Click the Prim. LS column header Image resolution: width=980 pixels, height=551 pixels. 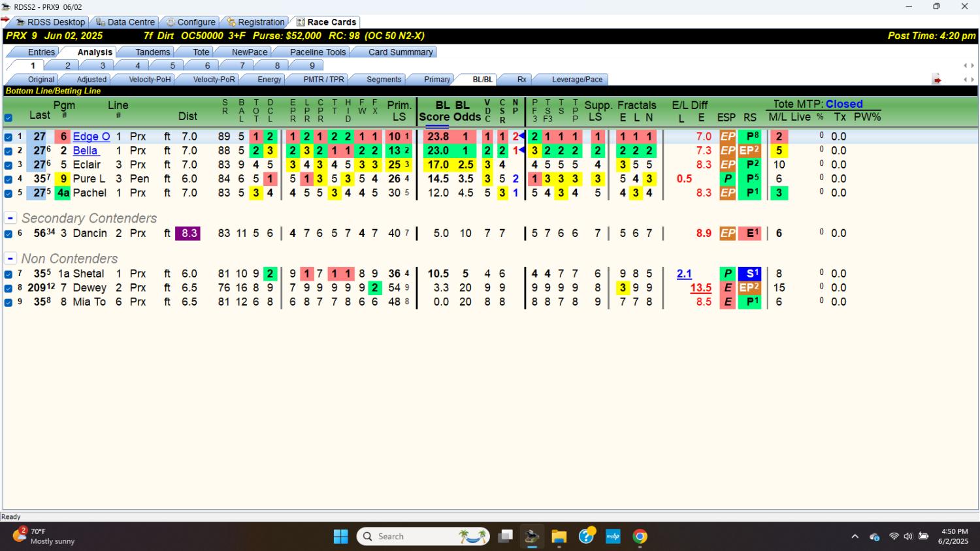pos(399,111)
